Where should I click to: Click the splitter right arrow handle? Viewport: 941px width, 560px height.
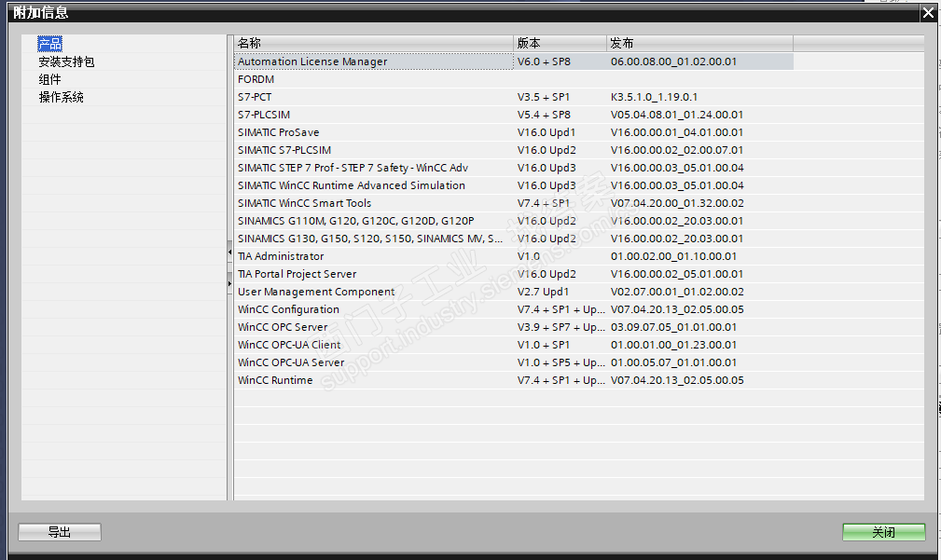point(229,283)
